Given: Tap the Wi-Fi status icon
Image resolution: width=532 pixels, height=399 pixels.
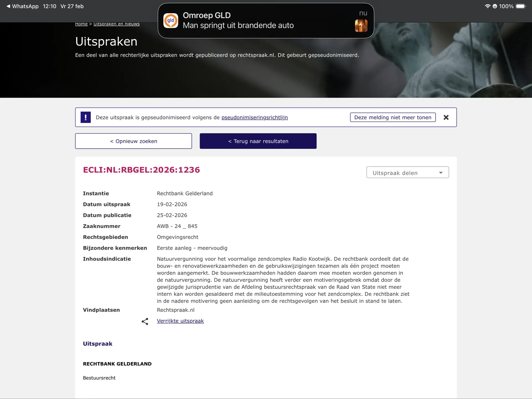Looking at the screenshot, I should [487, 6].
